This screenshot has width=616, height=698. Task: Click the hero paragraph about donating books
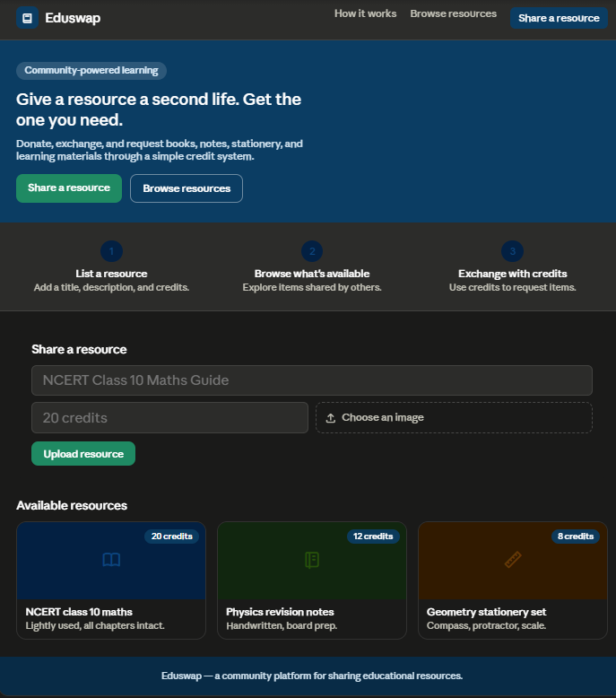pos(160,150)
